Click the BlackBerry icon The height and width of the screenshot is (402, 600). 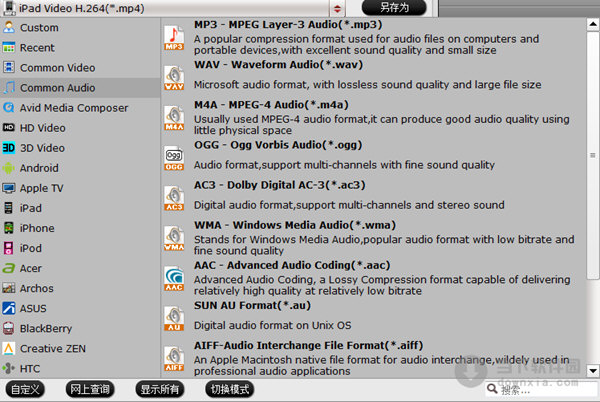8,328
